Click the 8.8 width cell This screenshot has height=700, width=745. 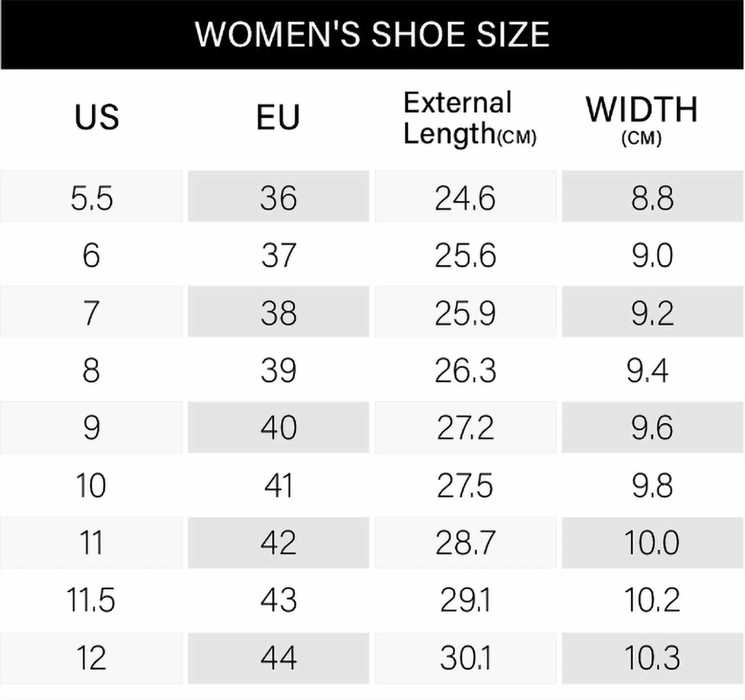(652, 197)
